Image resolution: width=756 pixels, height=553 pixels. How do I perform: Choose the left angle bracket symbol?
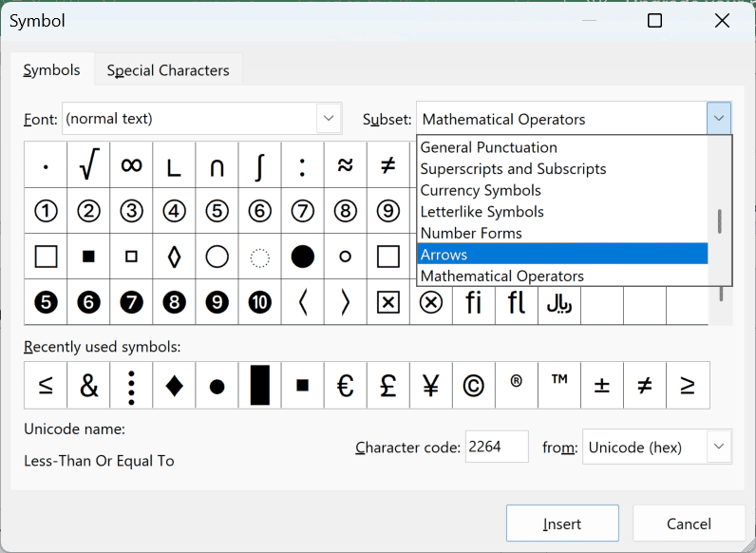[x=303, y=302]
